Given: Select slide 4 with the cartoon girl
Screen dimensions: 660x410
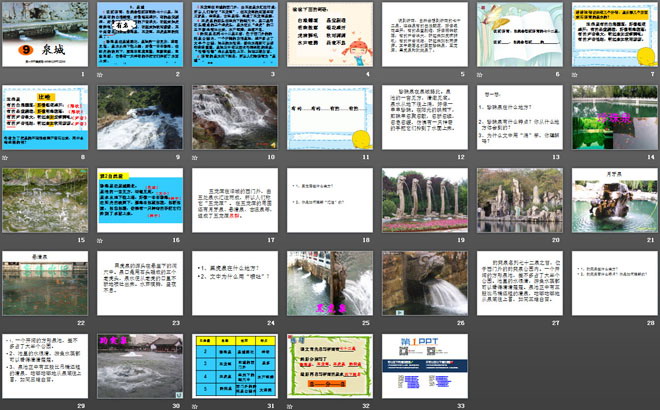Looking at the screenshot, I should point(330,35).
